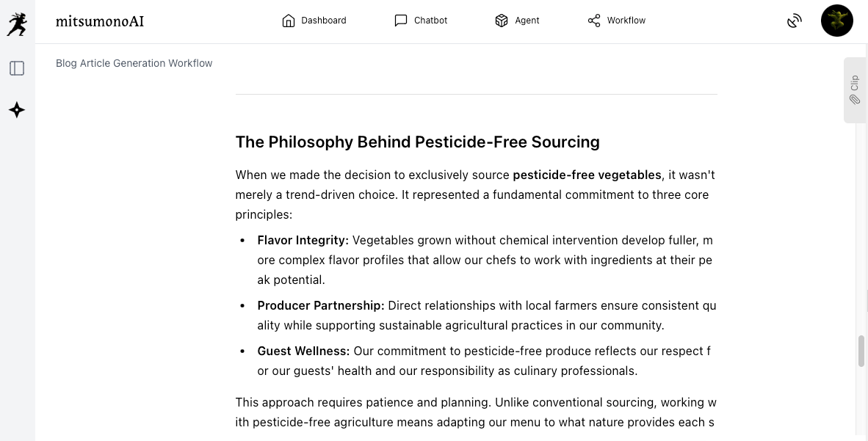The width and height of the screenshot is (868, 441).
Task: Go to the Dashboard label in navigation
Action: point(324,21)
